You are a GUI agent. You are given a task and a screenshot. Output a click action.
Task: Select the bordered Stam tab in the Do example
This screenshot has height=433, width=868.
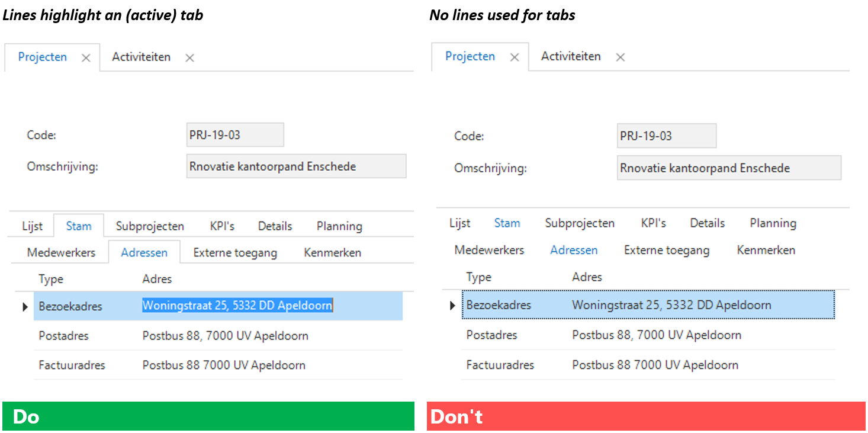pyautogui.click(x=79, y=226)
